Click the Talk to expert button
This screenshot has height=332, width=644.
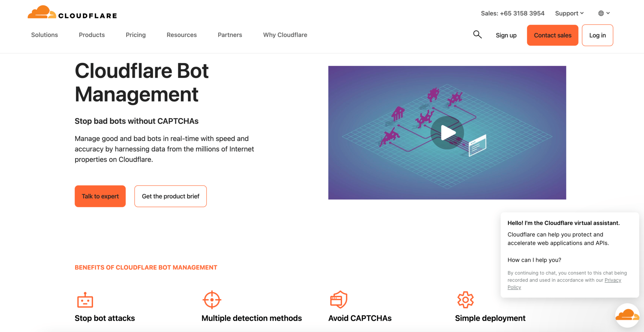pyautogui.click(x=100, y=196)
